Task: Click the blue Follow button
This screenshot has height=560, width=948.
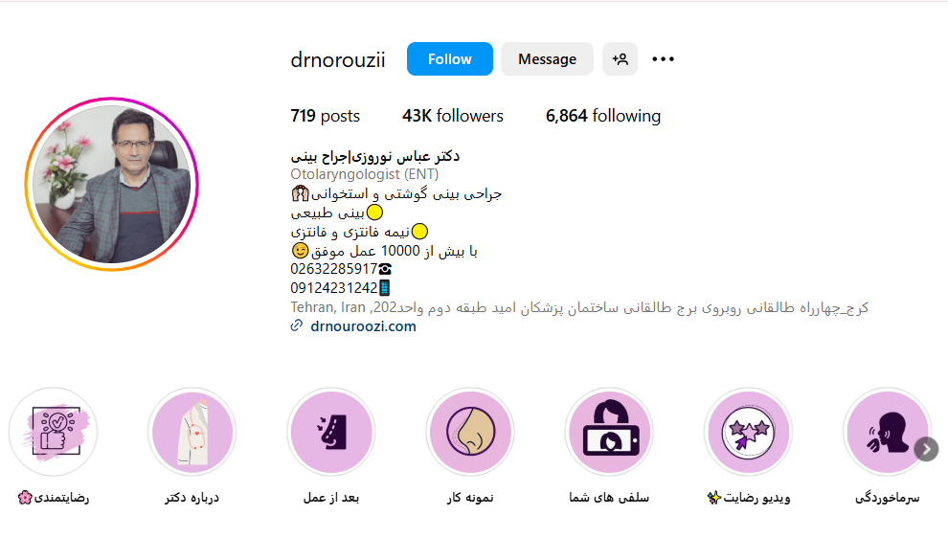Action: (x=449, y=59)
